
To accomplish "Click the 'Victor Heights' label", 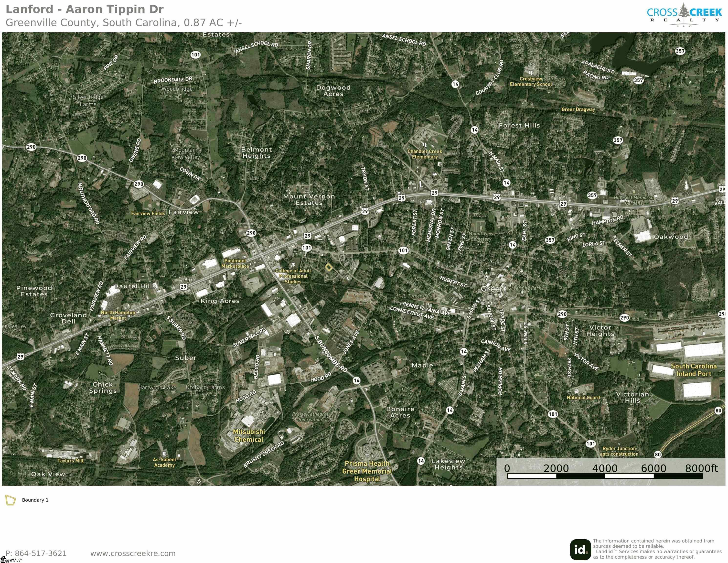I will pyautogui.click(x=600, y=330).
